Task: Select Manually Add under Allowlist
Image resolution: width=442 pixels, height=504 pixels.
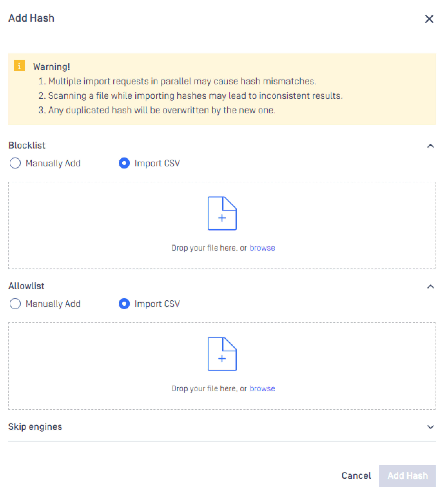Action: coord(15,304)
